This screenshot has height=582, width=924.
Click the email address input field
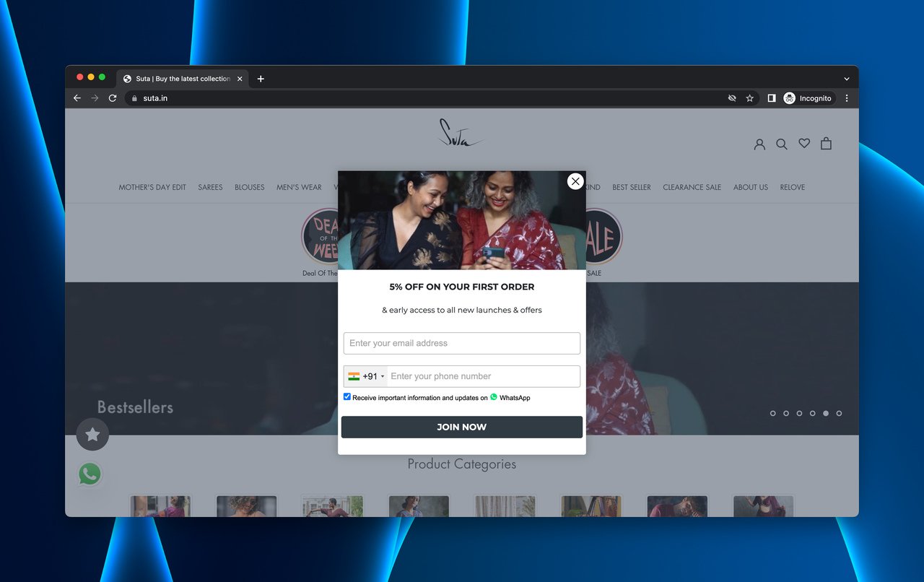462,343
